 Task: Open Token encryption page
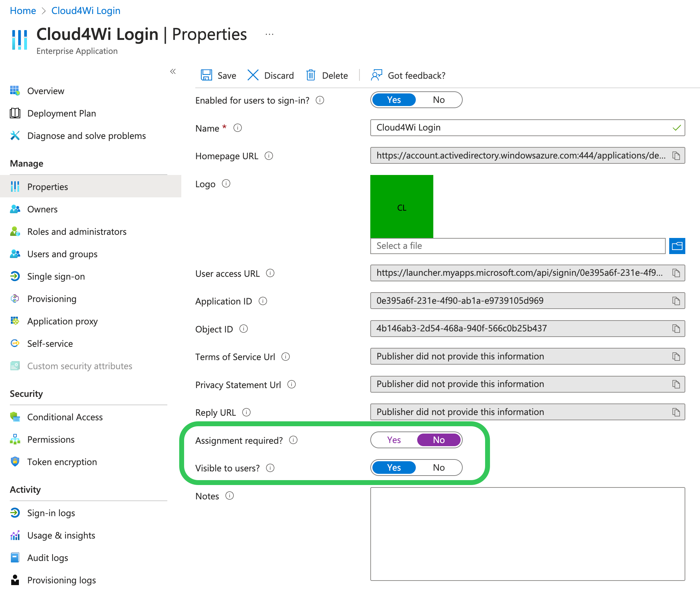point(90,462)
